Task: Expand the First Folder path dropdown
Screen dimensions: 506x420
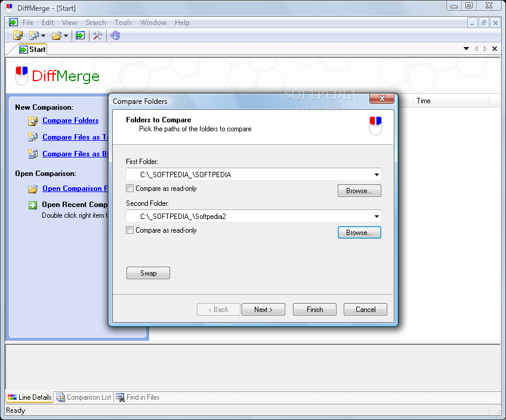Action: pyautogui.click(x=377, y=175)
